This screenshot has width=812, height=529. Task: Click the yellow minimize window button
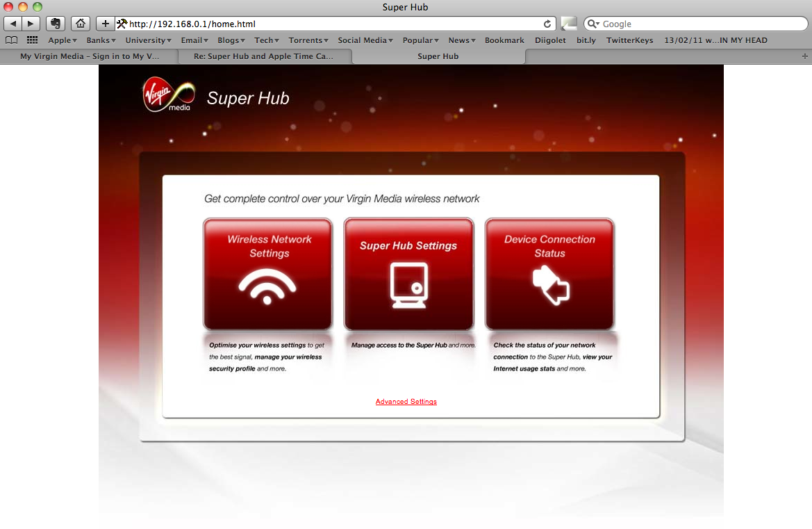tap(23, 7)
